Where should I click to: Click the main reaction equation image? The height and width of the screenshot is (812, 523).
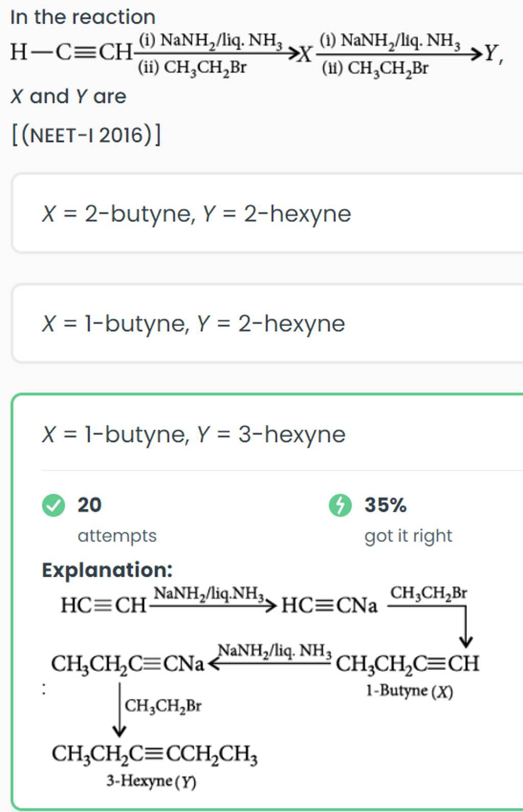pos(255,56)
